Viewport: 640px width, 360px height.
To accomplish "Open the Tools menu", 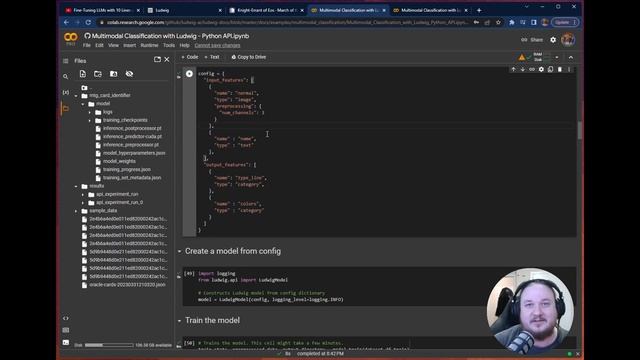I will click(169, 45).
